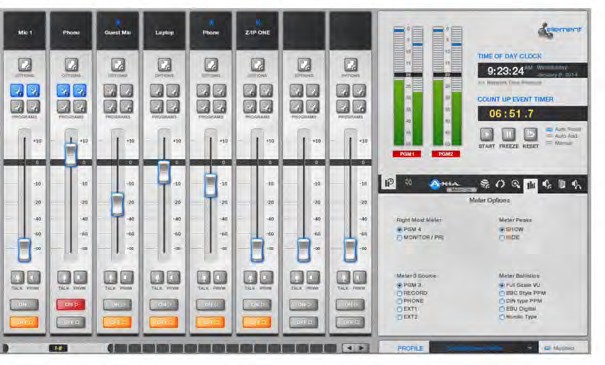Image resolution: width=605 pixels, height=365 pixels.
Task: Toggle first program assign on Guest Mic
Action: click(110, 91)
